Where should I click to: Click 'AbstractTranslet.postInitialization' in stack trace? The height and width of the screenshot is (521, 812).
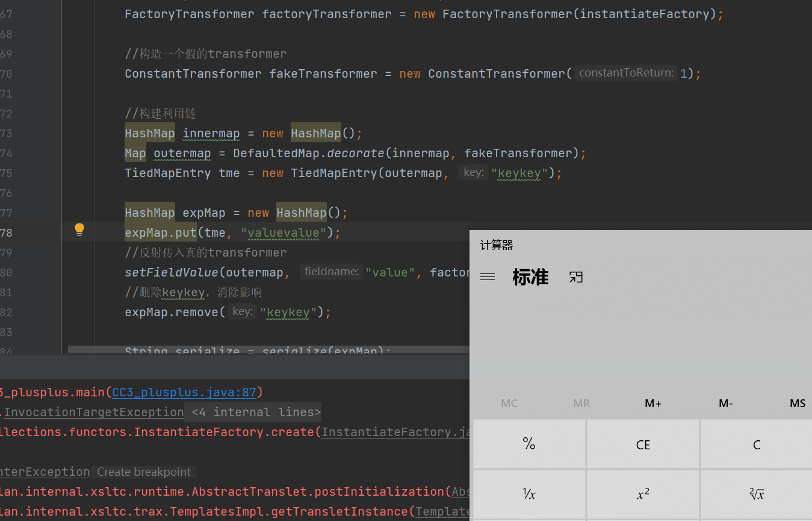(318, 491)
